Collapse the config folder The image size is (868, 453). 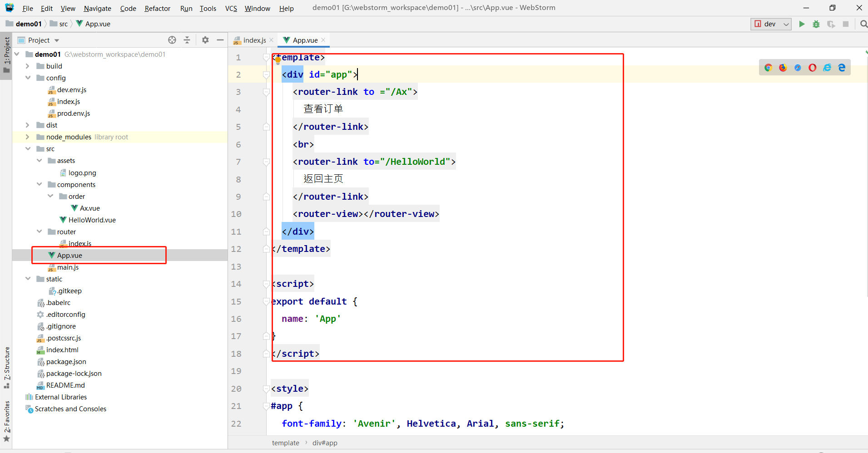[x=28, y=78]
